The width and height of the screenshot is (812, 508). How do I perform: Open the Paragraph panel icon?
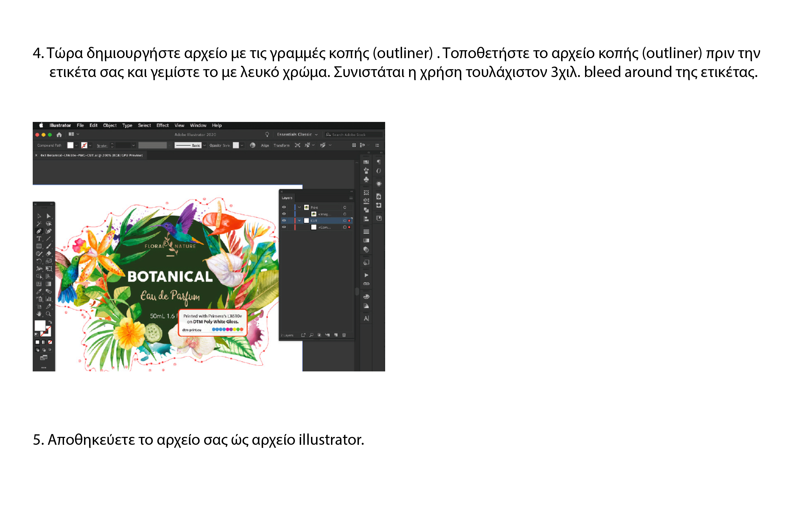(379, 162)
